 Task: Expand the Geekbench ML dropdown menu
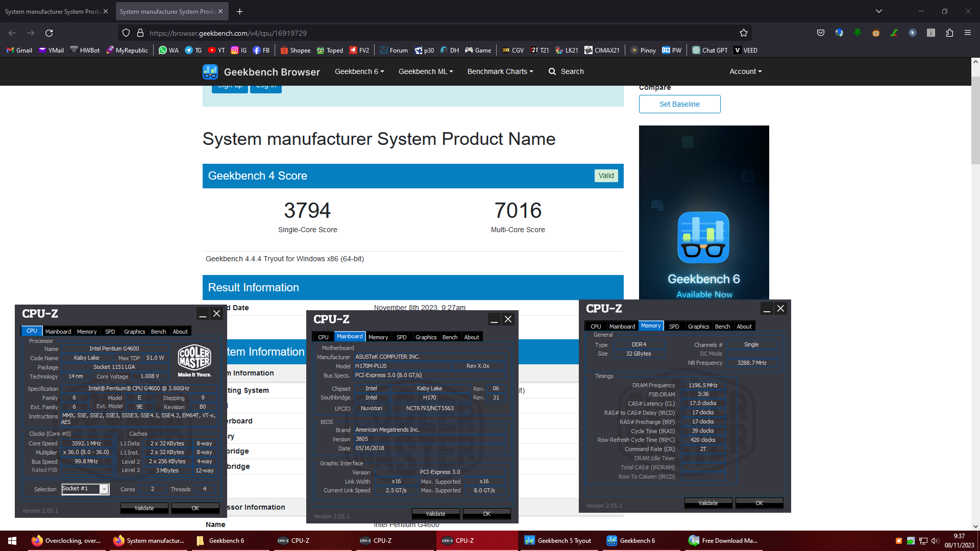tap(426, 72)
